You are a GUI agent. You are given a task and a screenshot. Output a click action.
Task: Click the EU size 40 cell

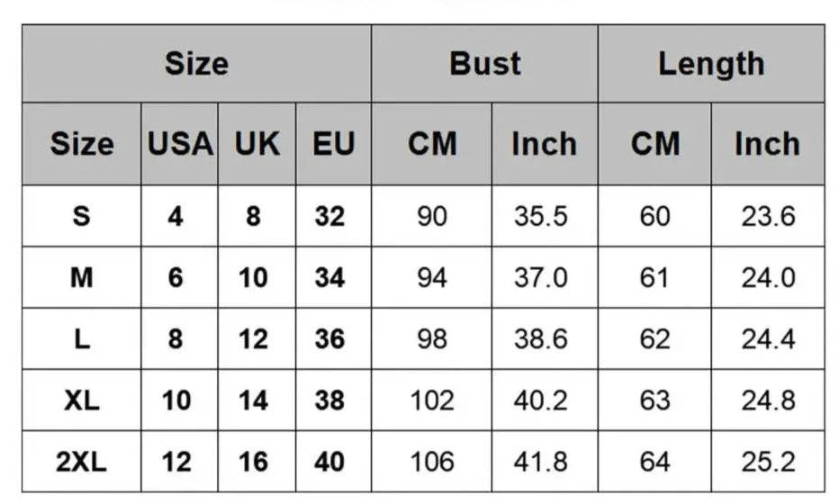tap(330, 463)
